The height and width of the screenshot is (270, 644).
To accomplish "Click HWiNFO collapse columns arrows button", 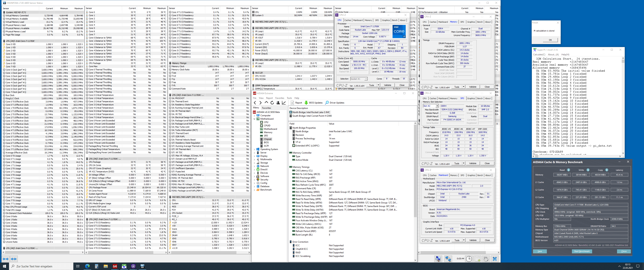I will click(14, 259).
